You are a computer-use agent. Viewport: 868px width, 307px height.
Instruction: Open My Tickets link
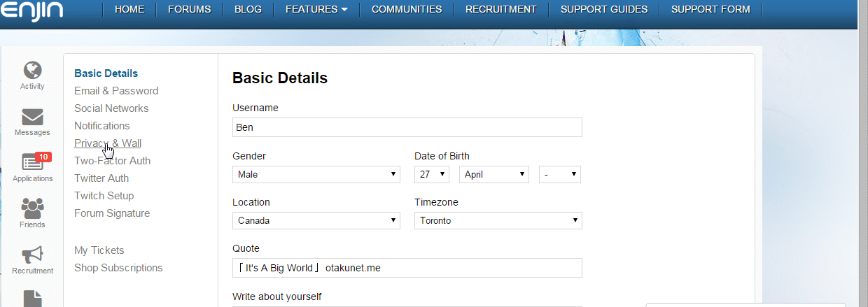pyautogui.click(x=99, y=250)
